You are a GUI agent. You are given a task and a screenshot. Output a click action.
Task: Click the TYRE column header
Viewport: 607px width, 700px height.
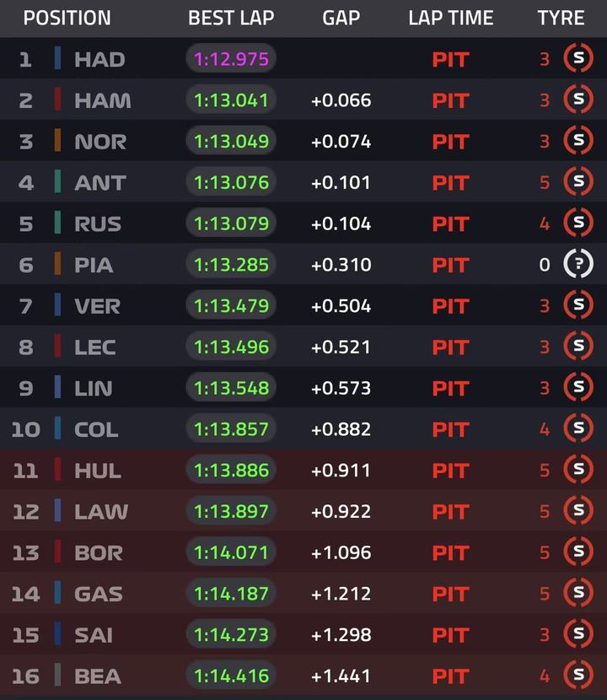[561, 18]
